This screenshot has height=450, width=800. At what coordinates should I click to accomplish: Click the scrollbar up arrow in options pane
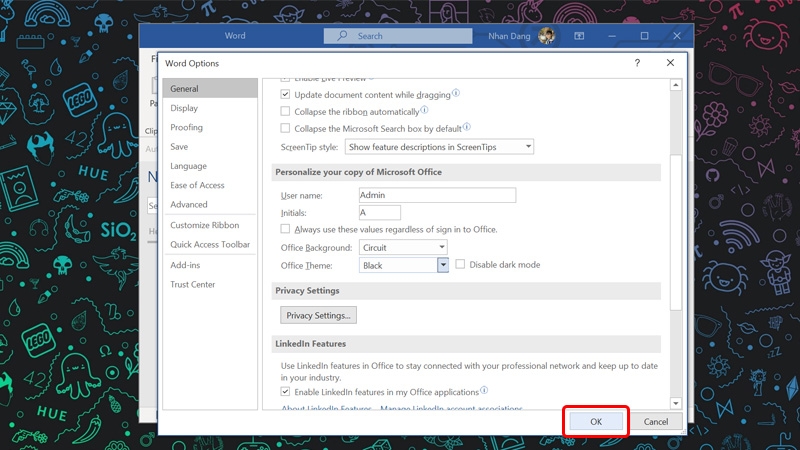(676, 85)
